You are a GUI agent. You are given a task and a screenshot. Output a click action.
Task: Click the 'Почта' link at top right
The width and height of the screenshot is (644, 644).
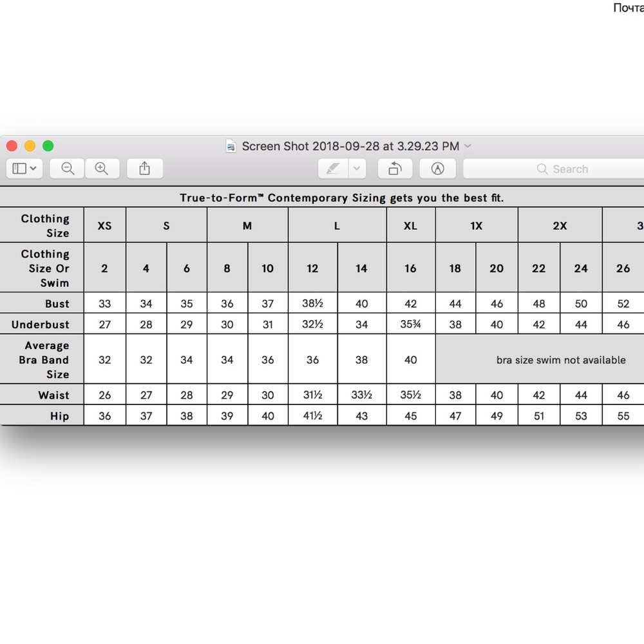pos(629,7)
